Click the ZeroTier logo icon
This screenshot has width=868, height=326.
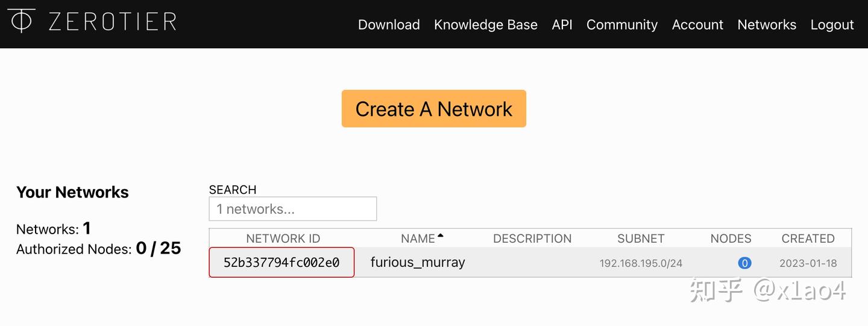pyautogui.click(x=22, y=21)
